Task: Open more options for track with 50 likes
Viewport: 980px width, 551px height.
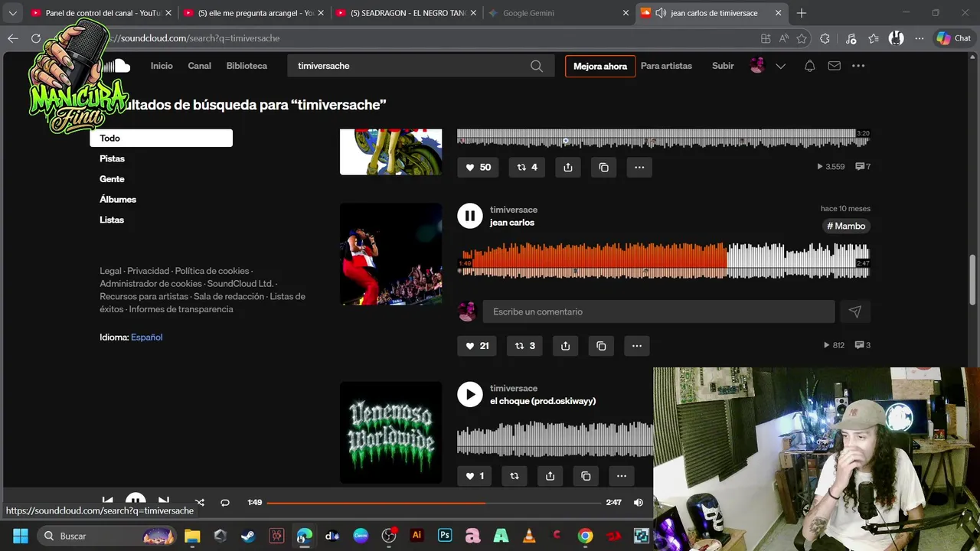Action: [639, 167]
